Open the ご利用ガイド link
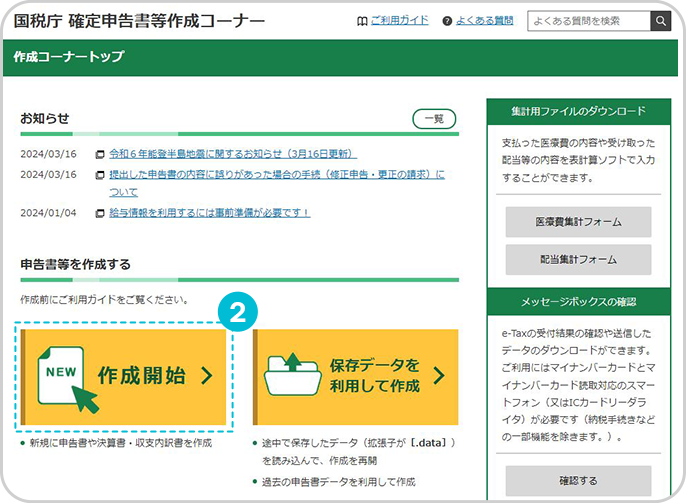Viewport: 686px width, 503px height. (x=399, y=20)
